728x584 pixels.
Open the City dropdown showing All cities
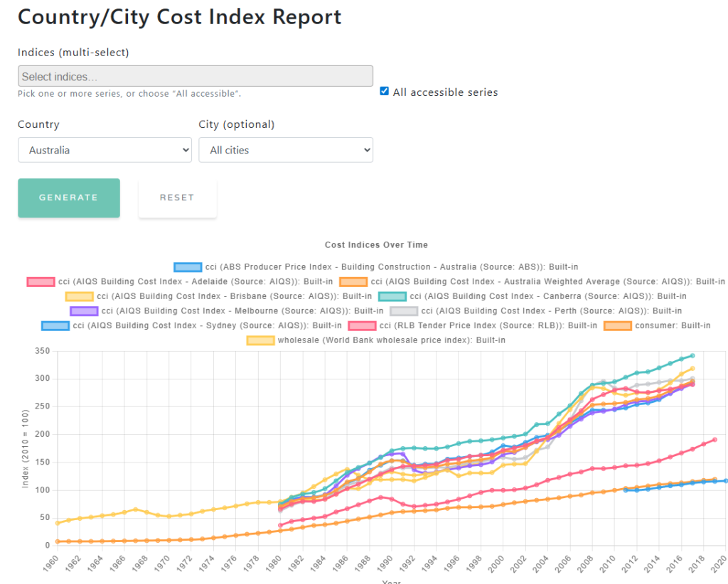(286, 150)
